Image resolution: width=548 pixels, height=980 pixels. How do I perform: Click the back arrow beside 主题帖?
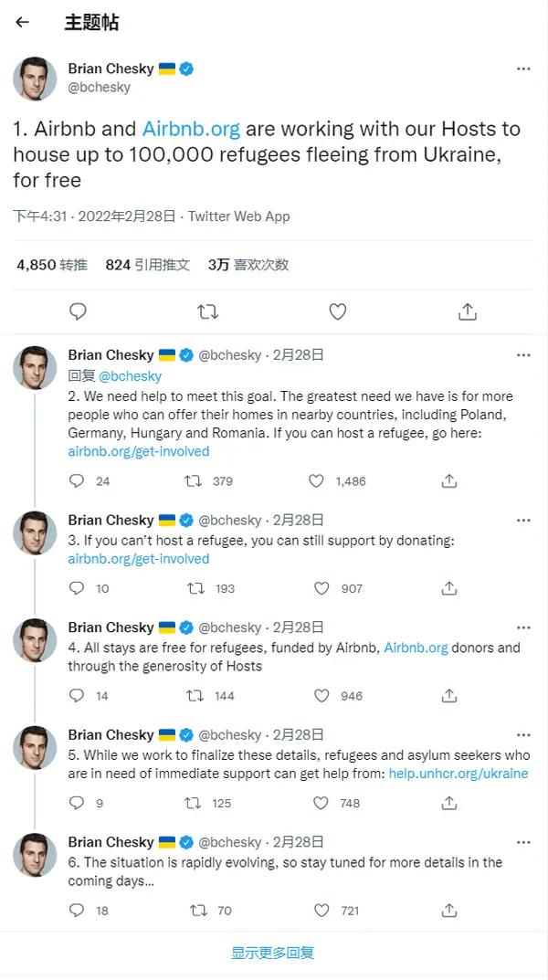[23, 23]
